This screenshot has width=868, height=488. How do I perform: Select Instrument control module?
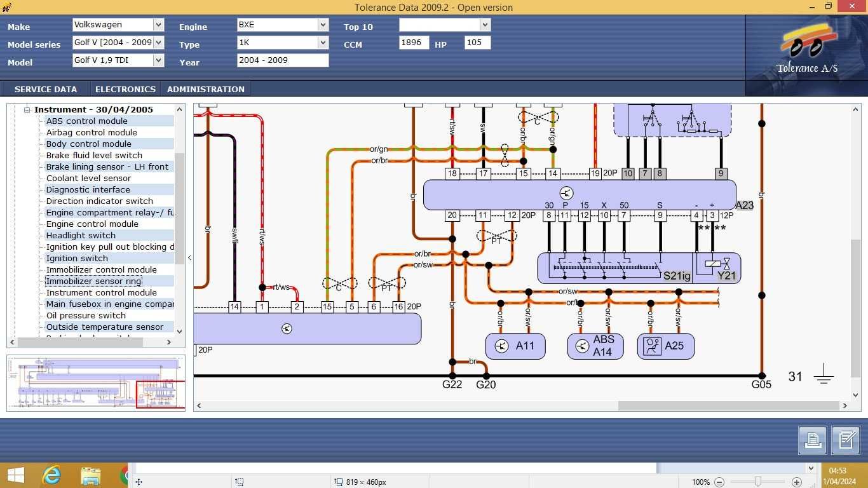coord(101,292)
